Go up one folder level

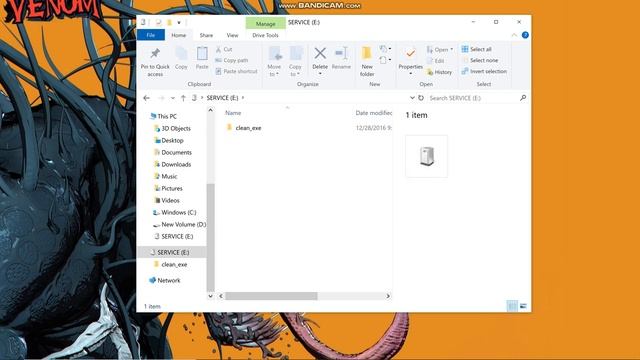tap(183, 98)
